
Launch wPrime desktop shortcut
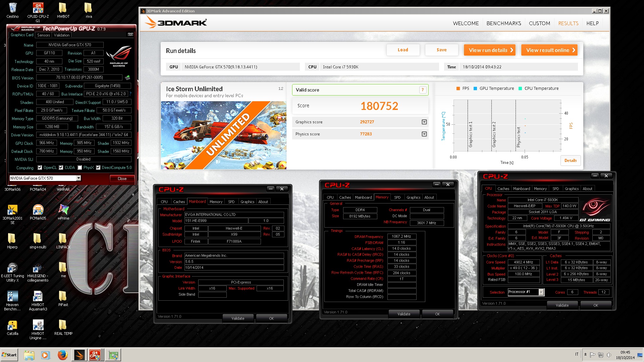tap(63, 212)
